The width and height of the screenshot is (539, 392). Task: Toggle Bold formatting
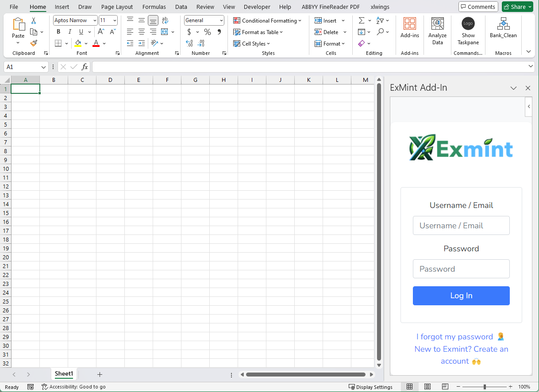pos(58,32)
